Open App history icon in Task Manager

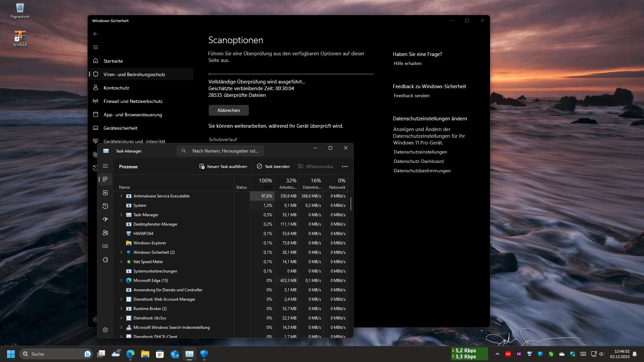pos(105,206)
